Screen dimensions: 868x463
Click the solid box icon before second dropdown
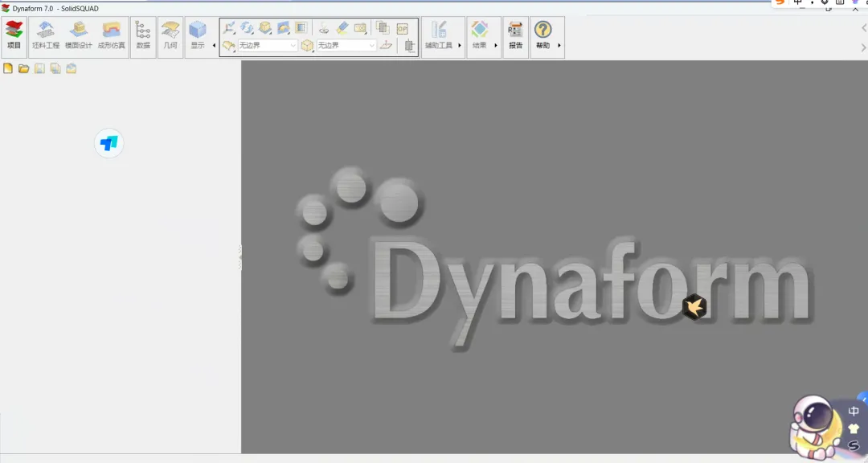pyautogui.click(x=307, y=45)
